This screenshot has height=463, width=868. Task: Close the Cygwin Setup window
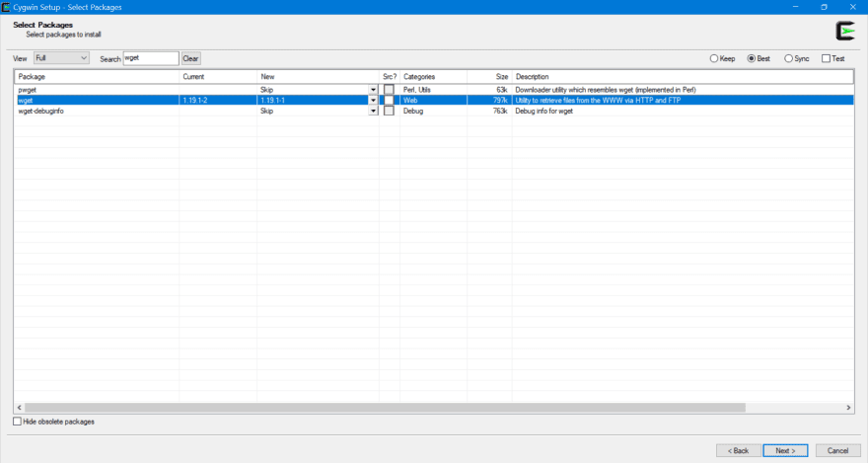(x=853, y=7)
